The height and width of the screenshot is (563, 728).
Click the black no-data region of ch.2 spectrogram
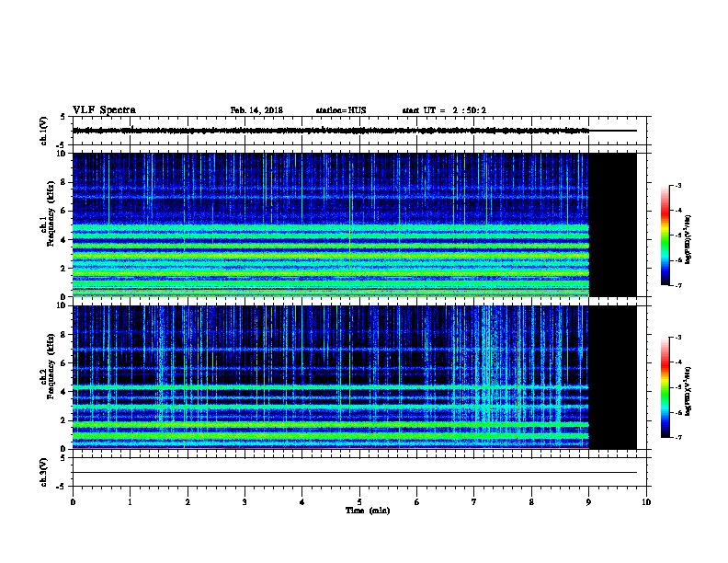613,377
